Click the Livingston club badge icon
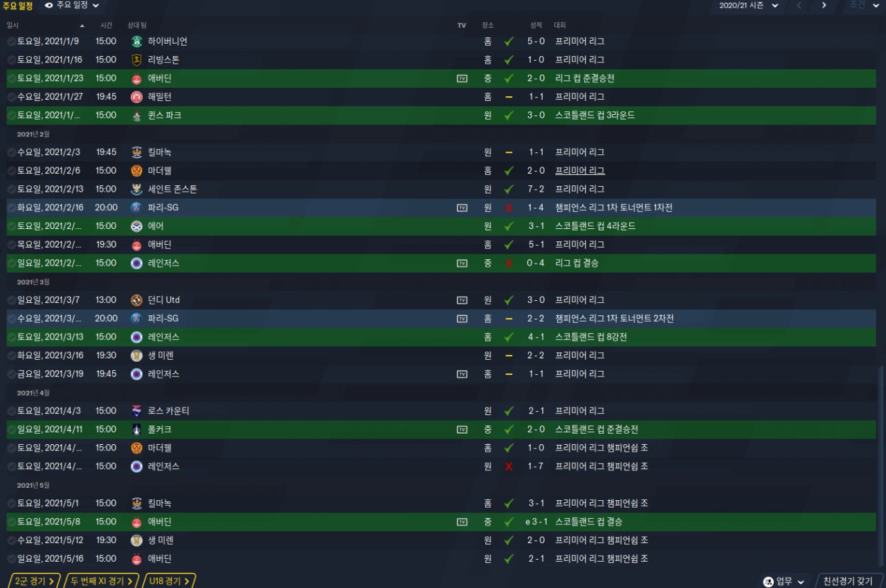The height and width of the screenshot is (588, 886). (x=136, y=60)
